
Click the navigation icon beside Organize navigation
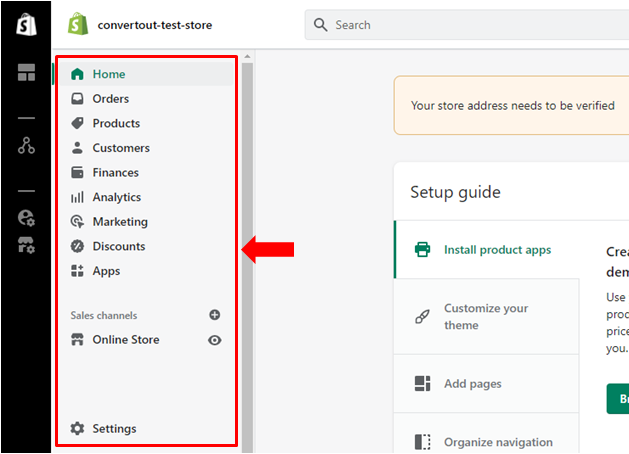coord(422,442)
